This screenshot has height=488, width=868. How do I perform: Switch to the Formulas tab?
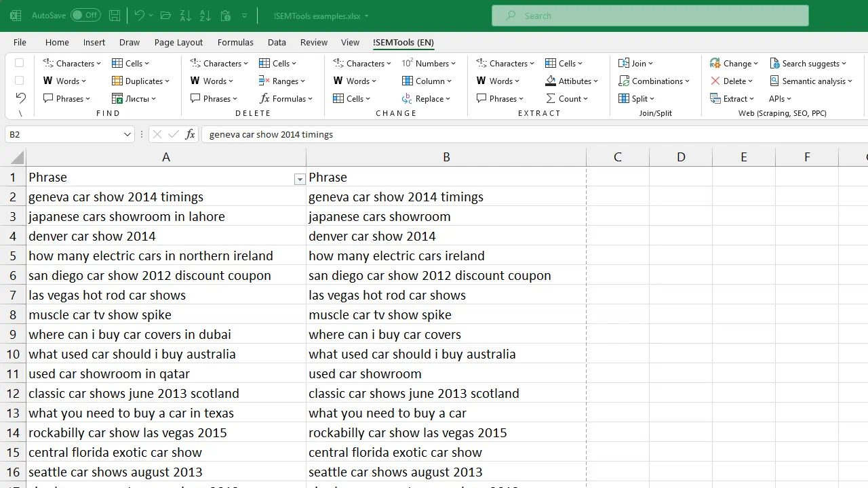[x=235, y=42]
